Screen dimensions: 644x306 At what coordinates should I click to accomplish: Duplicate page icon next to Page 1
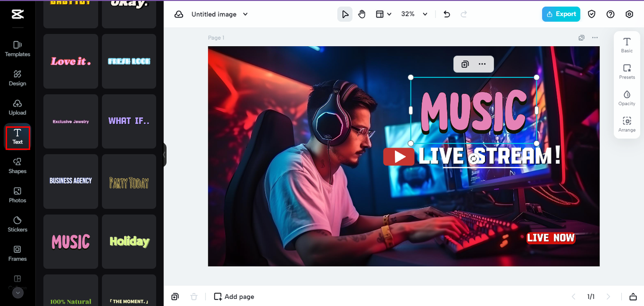coord(581,38)
